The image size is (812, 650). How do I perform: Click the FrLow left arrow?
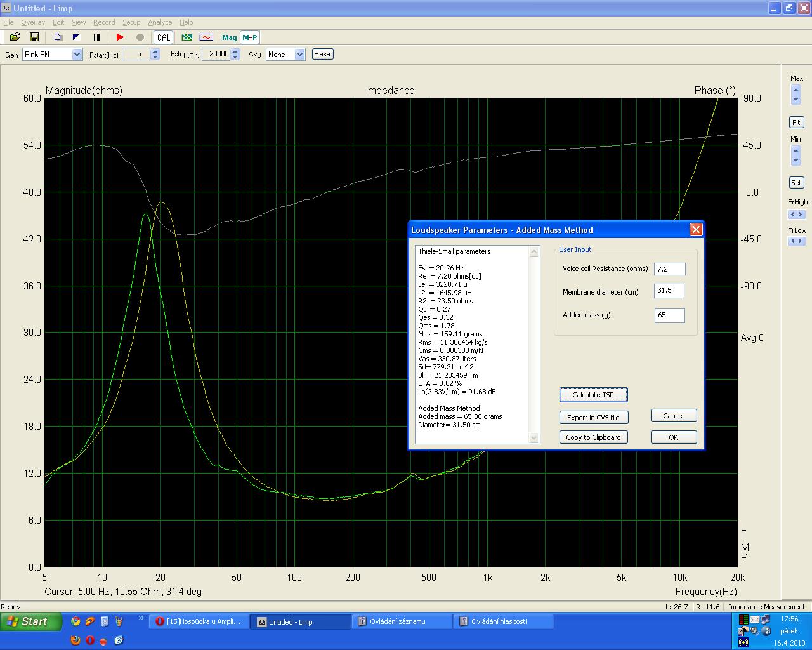coord(792,241)
